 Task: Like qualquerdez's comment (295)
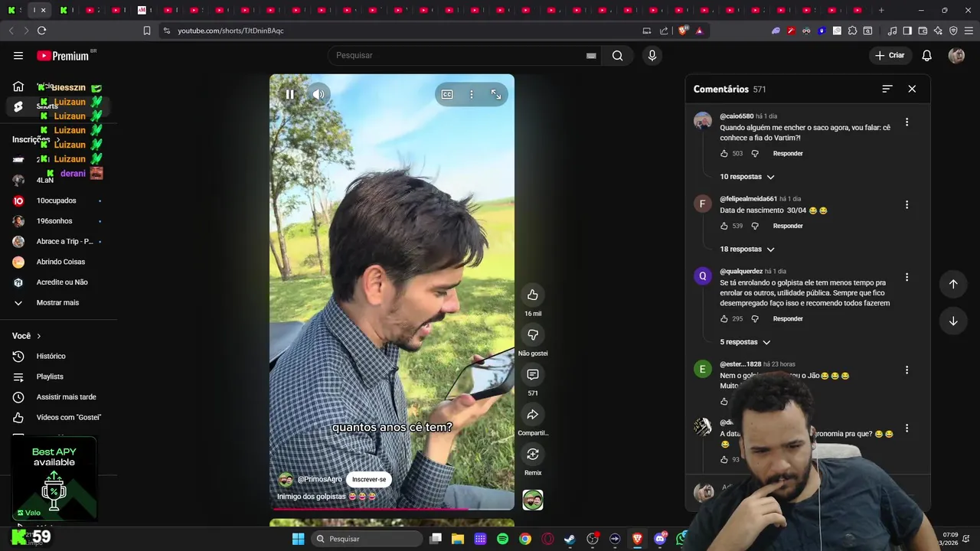pyautogui.click(x=724, y=319)
